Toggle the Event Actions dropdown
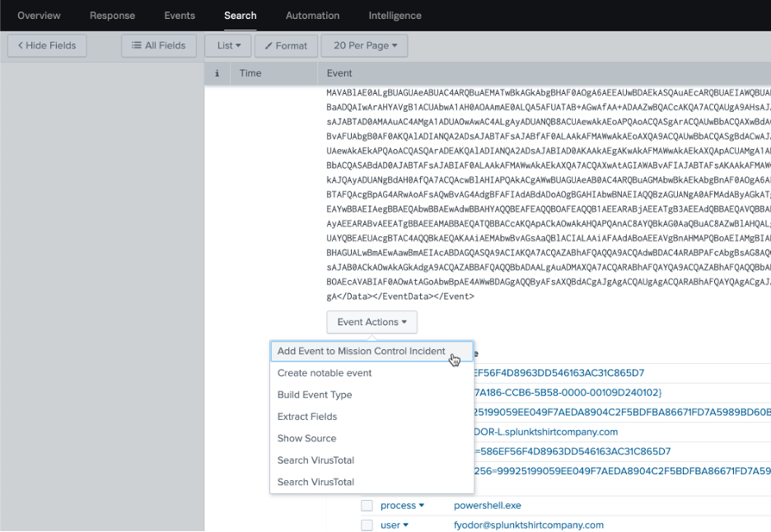 [x=371, y=322]
